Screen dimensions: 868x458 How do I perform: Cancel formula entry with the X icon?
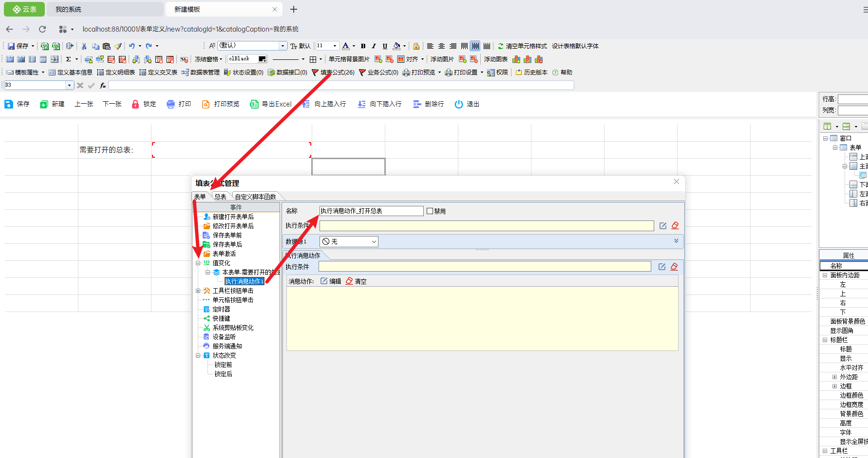coord(80,85)
